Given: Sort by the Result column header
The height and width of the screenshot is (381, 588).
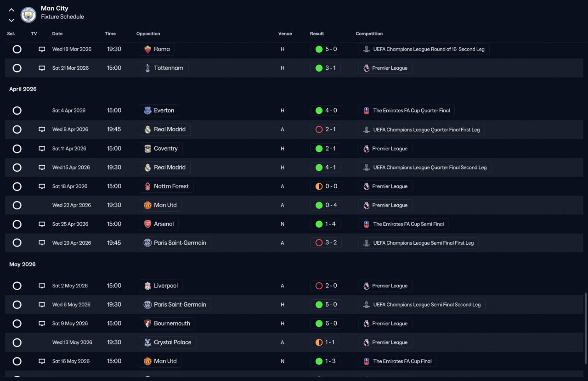Looking at the screenshot, I should (317, 34).
